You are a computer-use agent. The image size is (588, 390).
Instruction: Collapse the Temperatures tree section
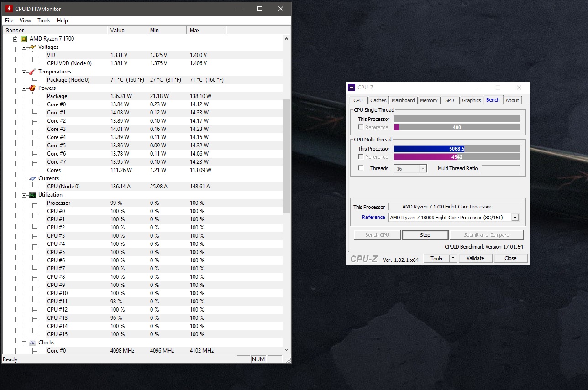[24, 72]
